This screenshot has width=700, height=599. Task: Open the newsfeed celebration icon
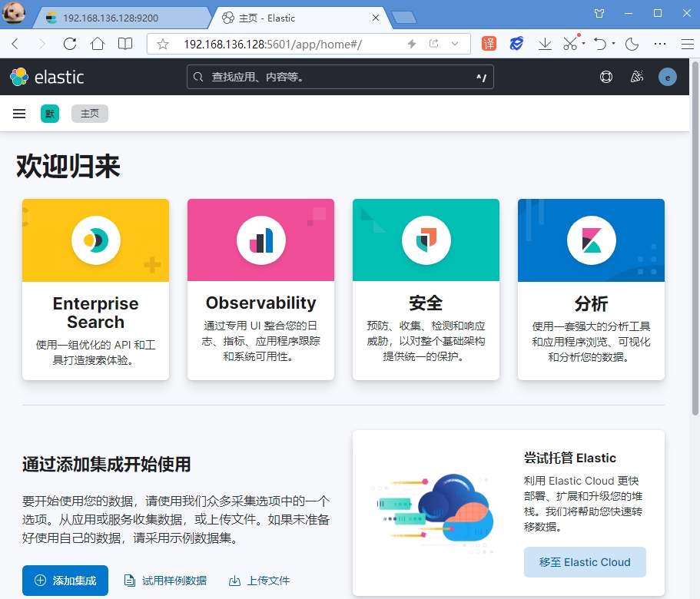coord(636,77)
